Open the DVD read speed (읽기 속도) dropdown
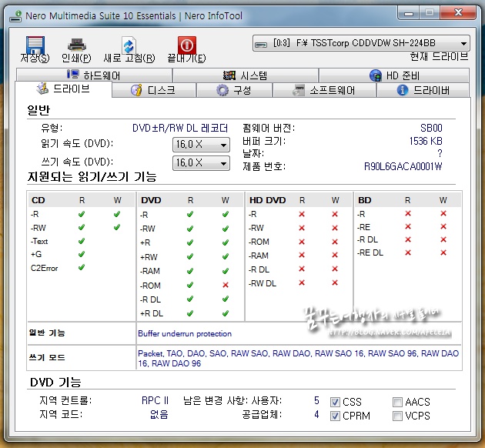The height and width of the screenshot is (448, 485). [201, 145]
